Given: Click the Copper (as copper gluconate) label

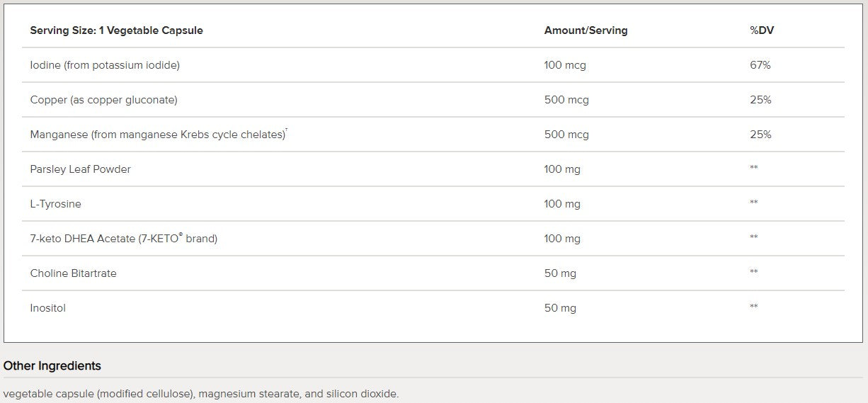Looking at the screenshot, I should pyautogui.click(x=103, y=100).
